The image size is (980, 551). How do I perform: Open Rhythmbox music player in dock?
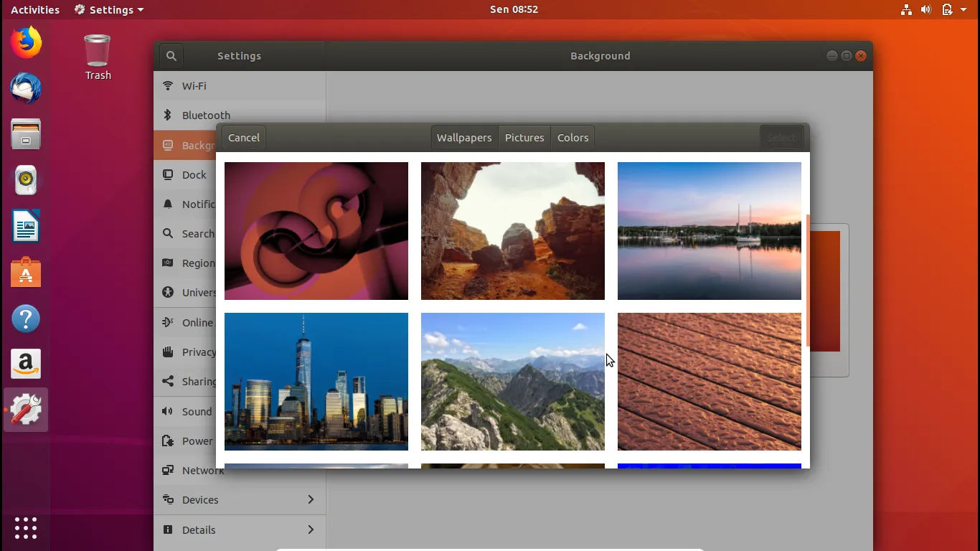(x=26, y=180)
